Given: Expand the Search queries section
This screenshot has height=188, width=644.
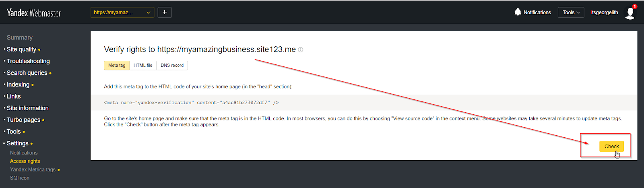Looking at the screenshot, I should 27,73.
